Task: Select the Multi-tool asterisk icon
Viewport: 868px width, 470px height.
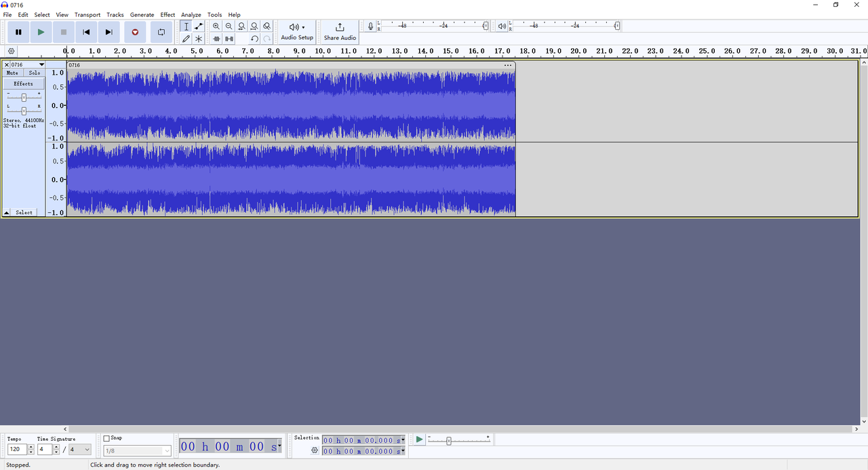Action: click(x=199, y=39)
